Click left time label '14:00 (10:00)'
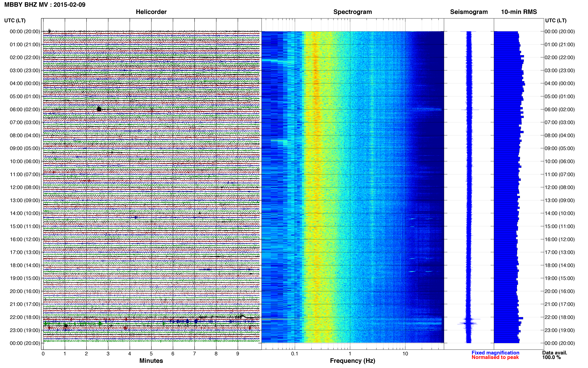 tap(25, 213)
